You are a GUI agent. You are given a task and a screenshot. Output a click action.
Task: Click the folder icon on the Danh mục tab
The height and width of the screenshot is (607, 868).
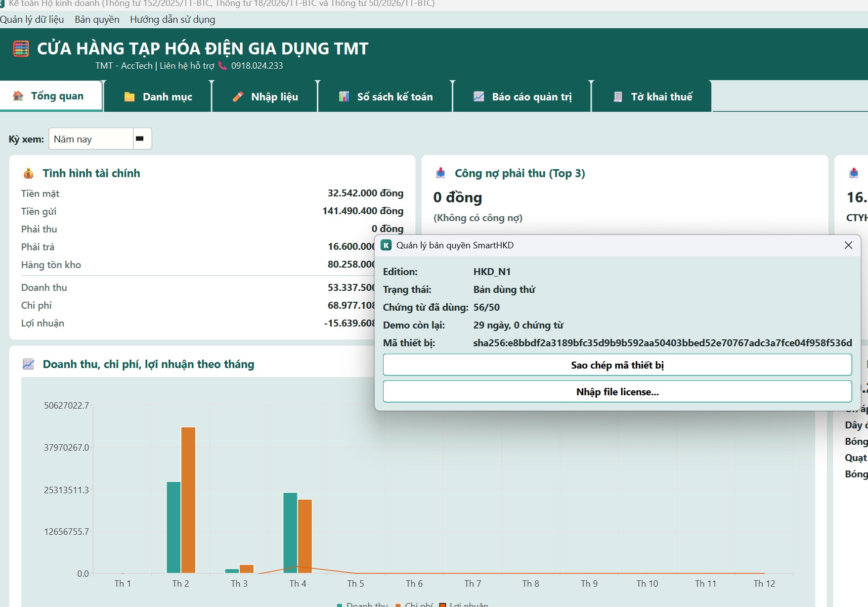click(130, 97)
